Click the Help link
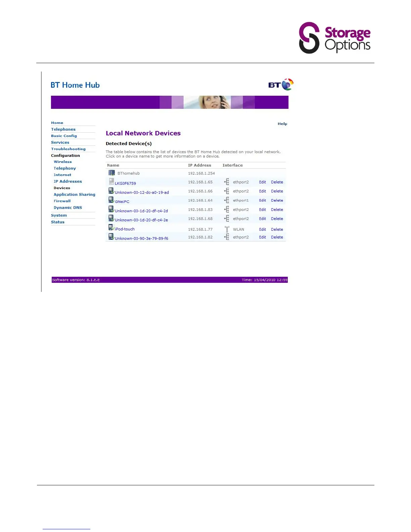Image resolution: width=411 pixels, height=532 pixels. pos(282,124)
